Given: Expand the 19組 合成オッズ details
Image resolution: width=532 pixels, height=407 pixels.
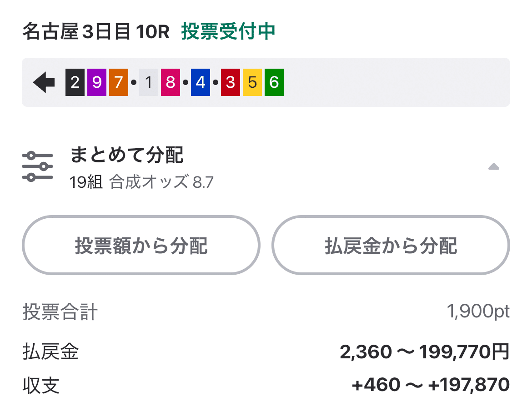Looking at the screenshot, I should click(x=144, y=182).
